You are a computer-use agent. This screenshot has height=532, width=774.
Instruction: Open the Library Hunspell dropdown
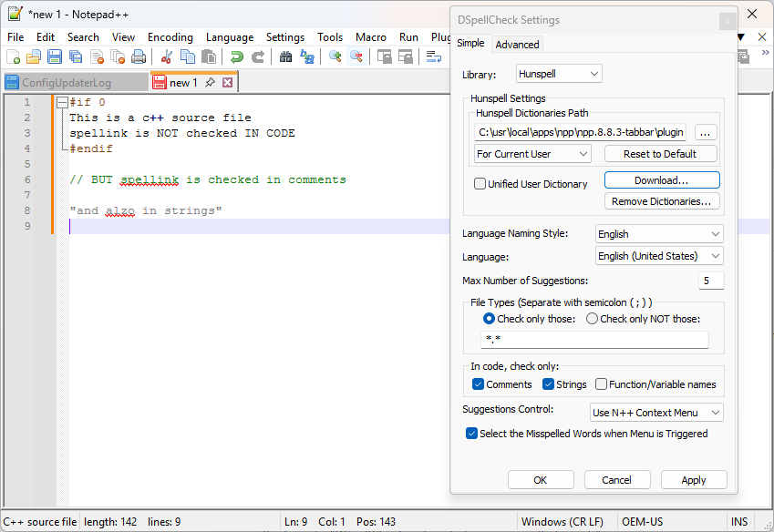pyautogui.click(x=559, y=74)
